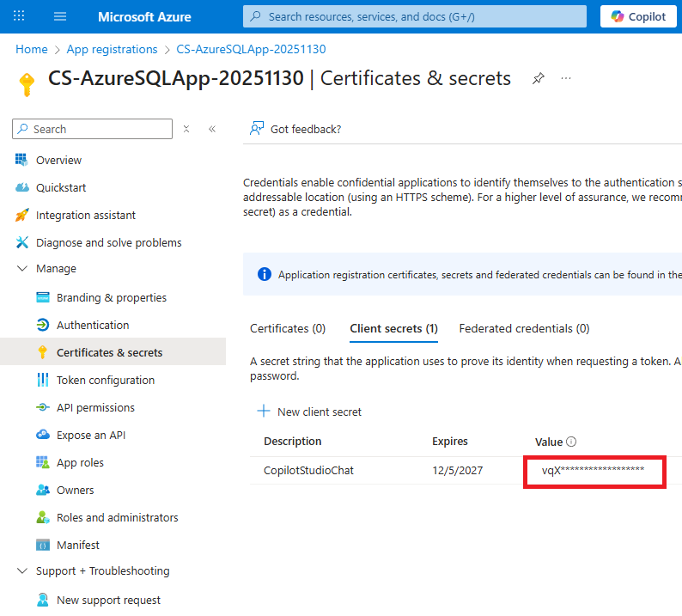The height and width of the screenshot is (616, 682).
Task: Collapse the sidebar with double chevron
Action: [x=212, y=129]
